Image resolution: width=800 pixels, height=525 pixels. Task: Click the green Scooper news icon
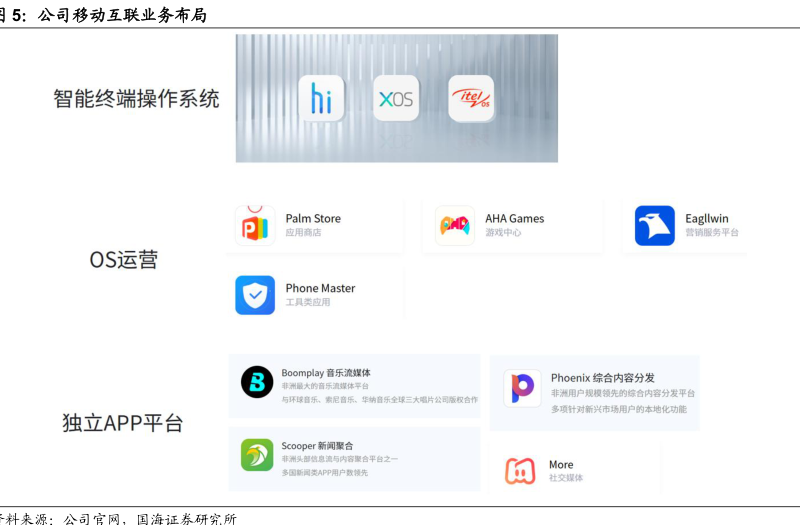pyautogui.click(x=257, y=455)
